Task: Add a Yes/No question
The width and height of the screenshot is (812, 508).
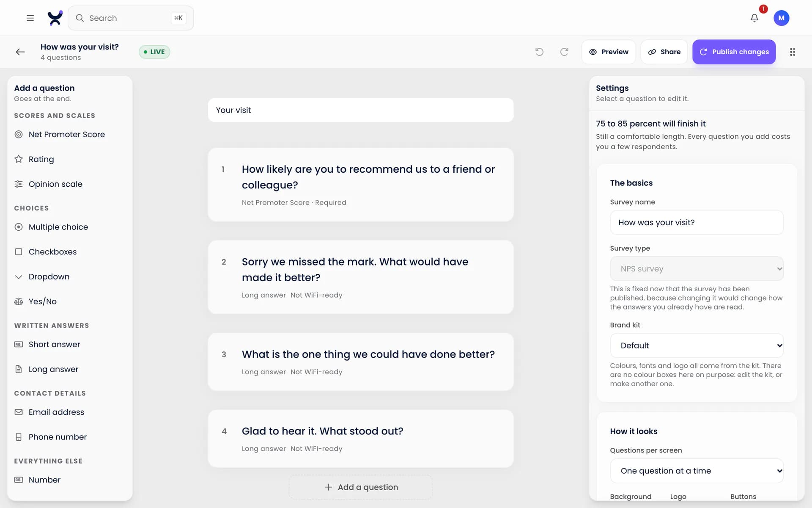Action: click(70, 301)
